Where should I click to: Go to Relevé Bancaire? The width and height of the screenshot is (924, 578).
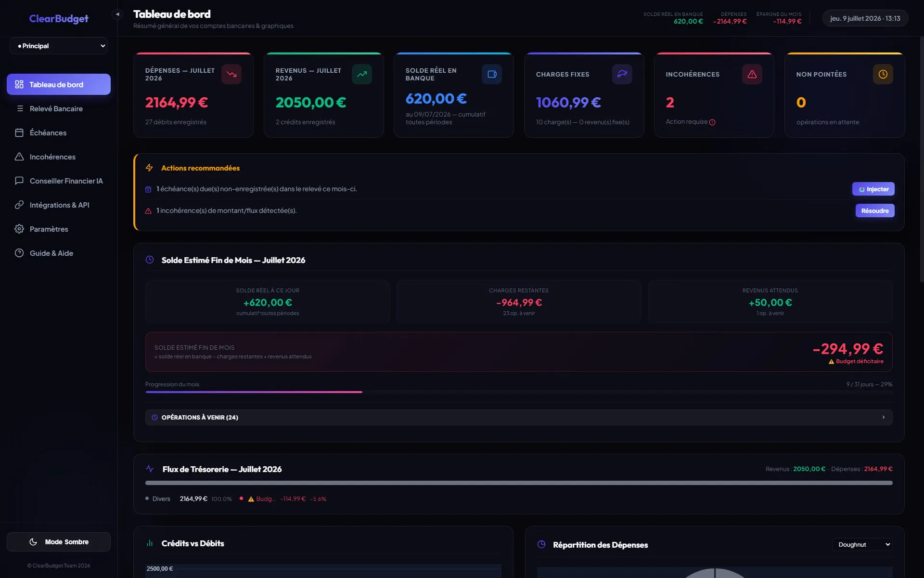pyautogui.click(x=59, y=108)
